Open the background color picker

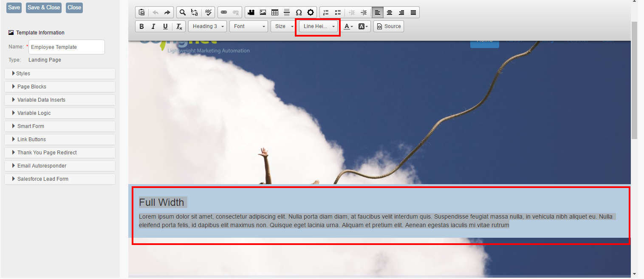point(364,26)
